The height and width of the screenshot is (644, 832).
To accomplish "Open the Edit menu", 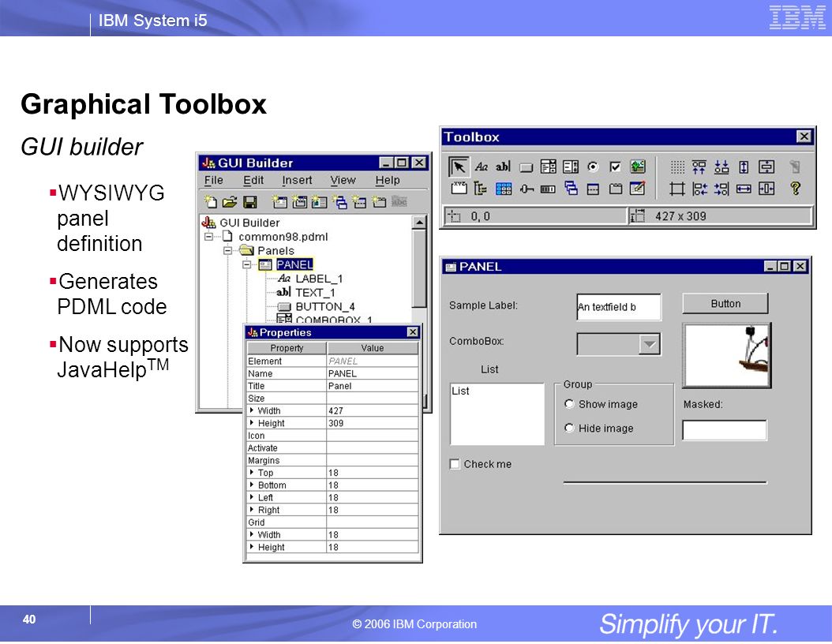I will (x=253, y=181).
